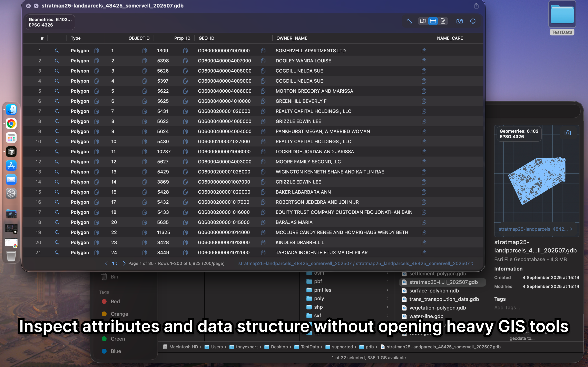Click the OWNER_NAME column header
This screenshot has height=367, width=588.
(292, 38)
